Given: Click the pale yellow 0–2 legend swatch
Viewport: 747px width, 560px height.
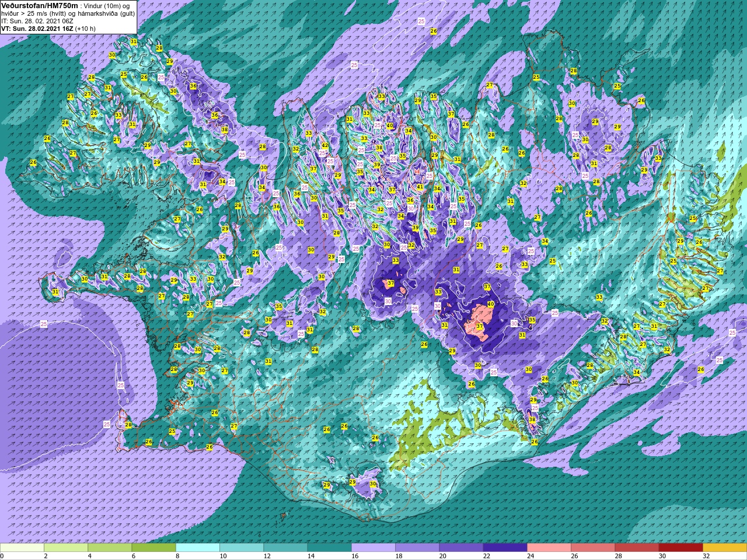Looking at the screenshot, I should 22,548.
